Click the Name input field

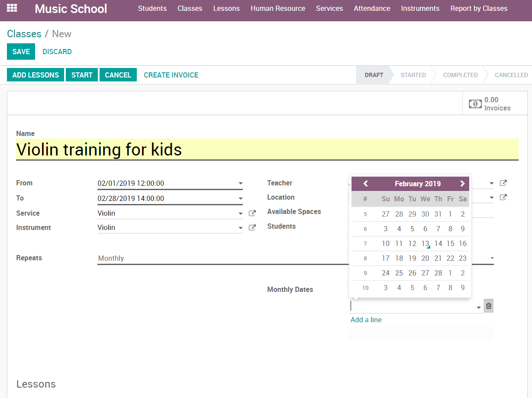click(x=267, y=149)
